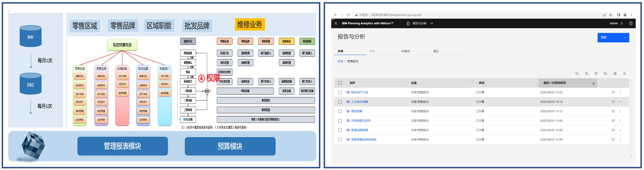Click the 名称 column header

tap(352, 83)
